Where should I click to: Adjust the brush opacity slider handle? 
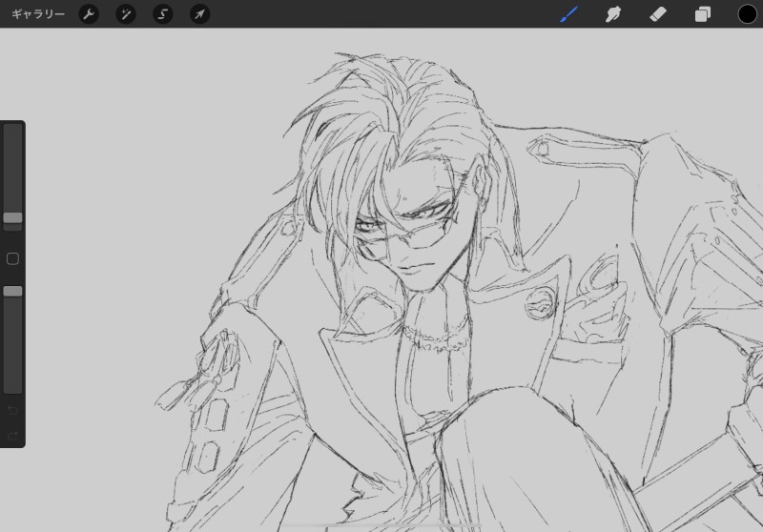click(12, 291)
